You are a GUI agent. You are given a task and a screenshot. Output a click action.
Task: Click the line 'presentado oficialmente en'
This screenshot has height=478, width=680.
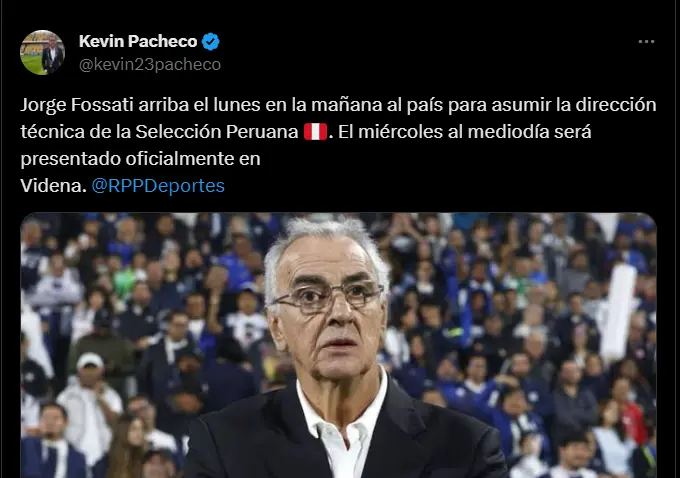140,159
